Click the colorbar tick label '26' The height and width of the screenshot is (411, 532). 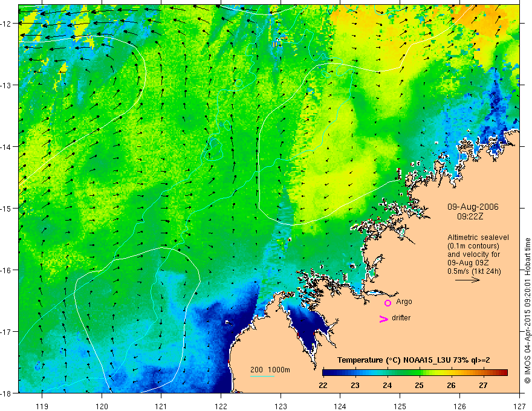click(451, 385)
